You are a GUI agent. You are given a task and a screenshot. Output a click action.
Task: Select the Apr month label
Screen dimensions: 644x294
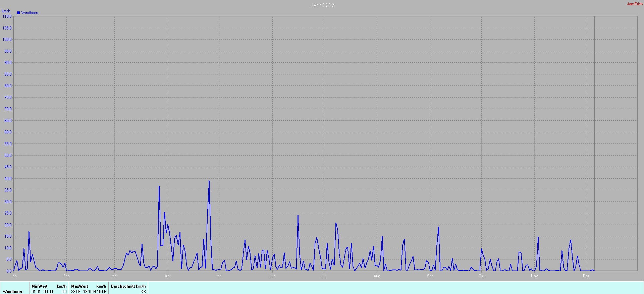coord(168,276)
